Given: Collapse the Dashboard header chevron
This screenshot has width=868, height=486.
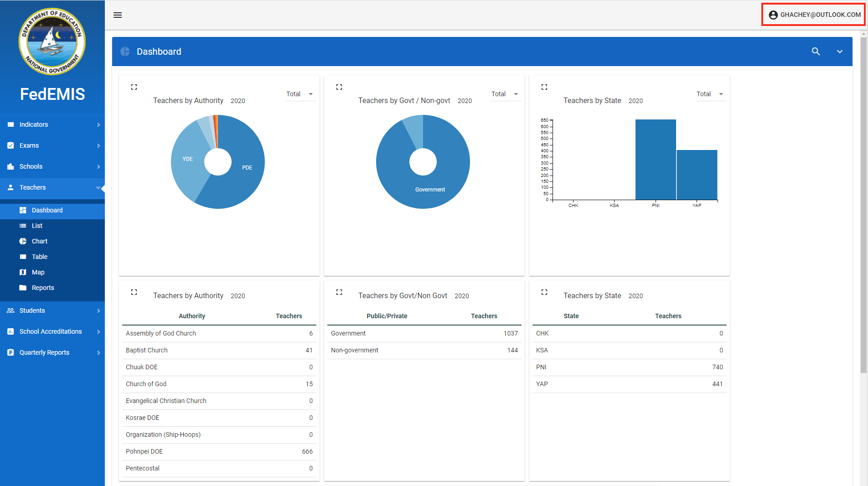Looking at the screenshot, I should pos(839,52).
